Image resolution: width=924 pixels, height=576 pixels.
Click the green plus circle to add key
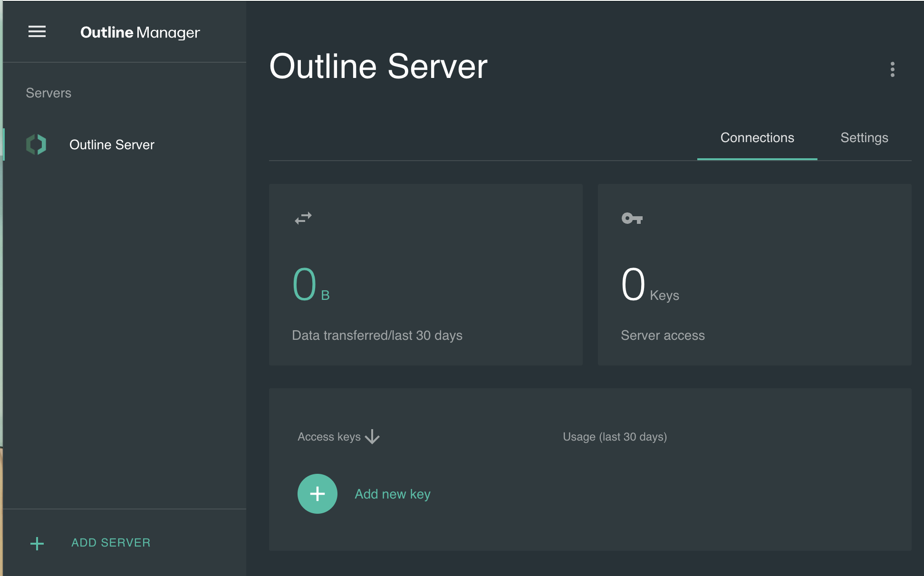[317, 494]
